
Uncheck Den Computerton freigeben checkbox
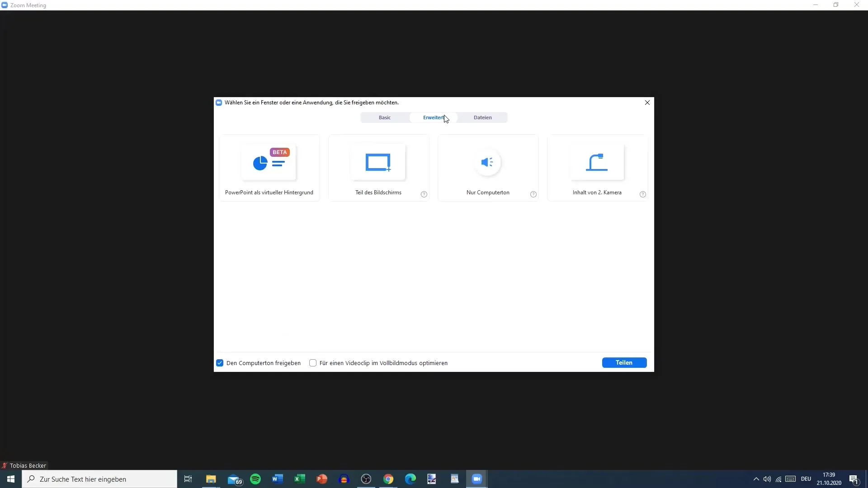(220, 363)
